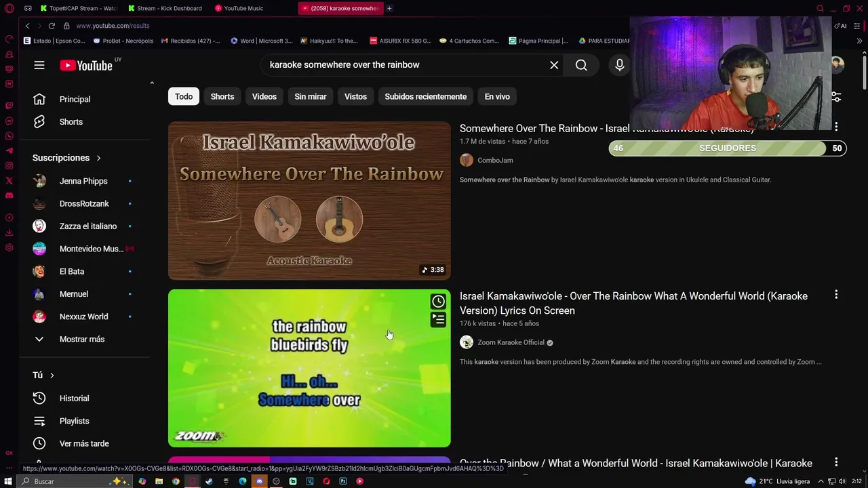Expand the Tú section arrow
Screen dimensions: 868x488
pyautogui.click(x=52, y=375)
